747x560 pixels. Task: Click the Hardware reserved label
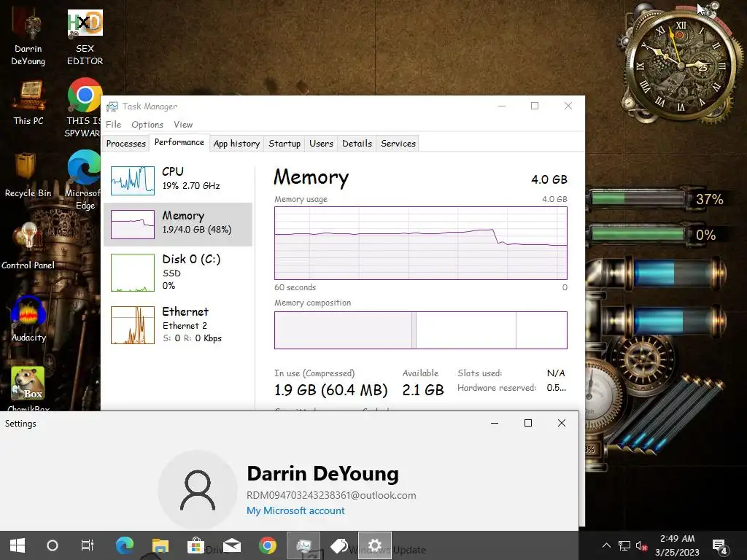[496, 388]
